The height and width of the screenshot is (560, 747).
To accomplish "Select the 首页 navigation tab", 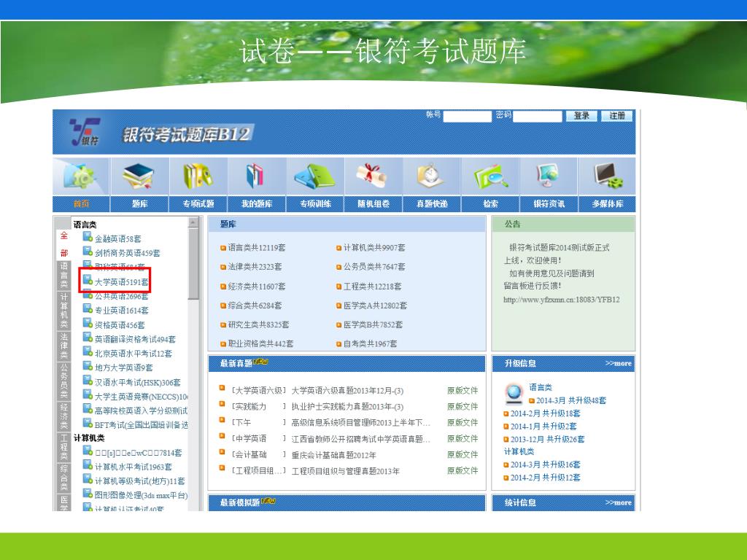I will click(x=82, y=204).
